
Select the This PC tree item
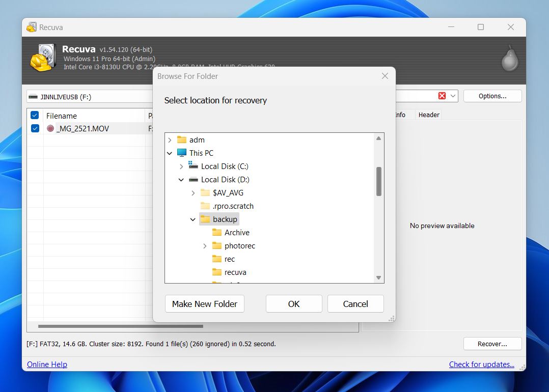coord(201,153)
